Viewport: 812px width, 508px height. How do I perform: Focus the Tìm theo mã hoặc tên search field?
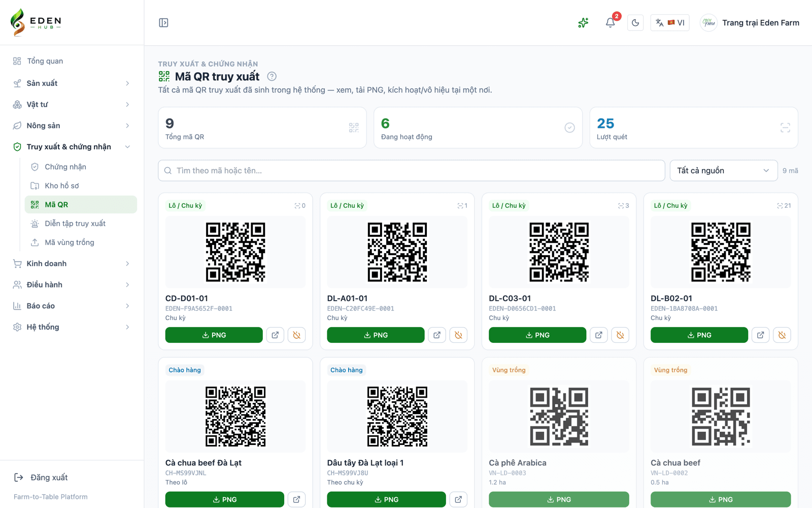(x=412, y=171)
